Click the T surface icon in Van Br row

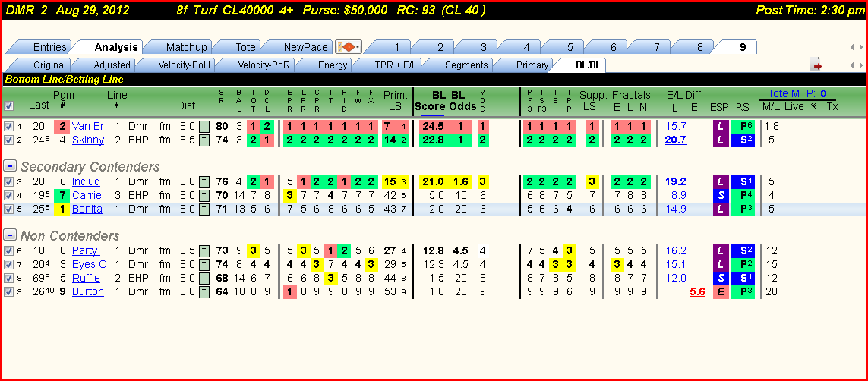(x=204, y=126)
